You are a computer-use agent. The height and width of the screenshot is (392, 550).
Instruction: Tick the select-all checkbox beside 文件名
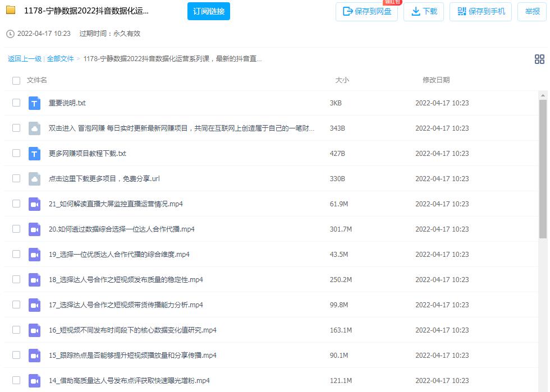click(x=16, y=81)
